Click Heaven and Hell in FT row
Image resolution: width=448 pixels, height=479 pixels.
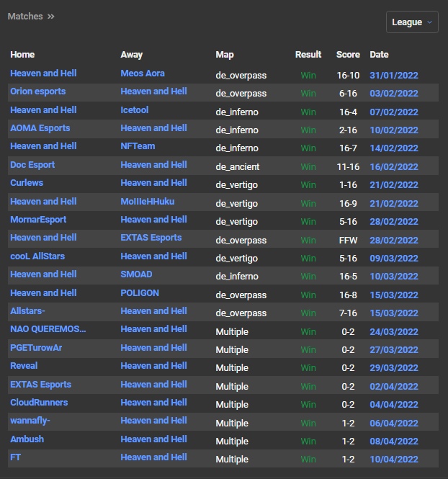tap(153, 457)
